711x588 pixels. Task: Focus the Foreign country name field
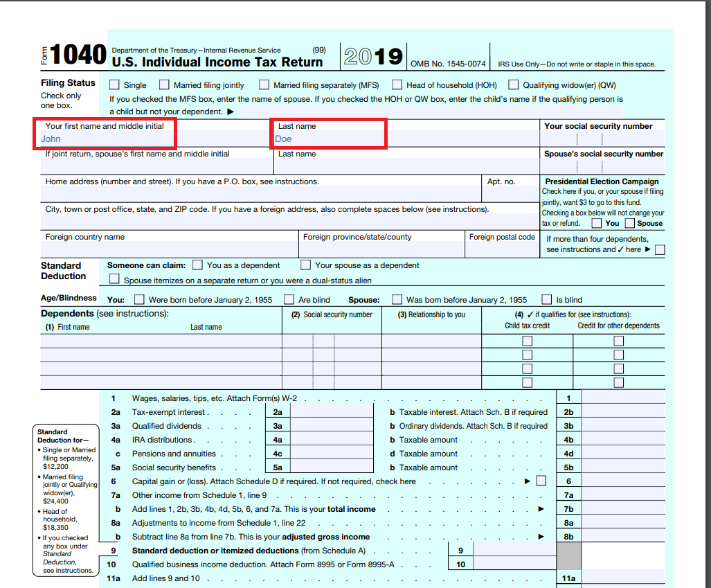pos(170,249)
